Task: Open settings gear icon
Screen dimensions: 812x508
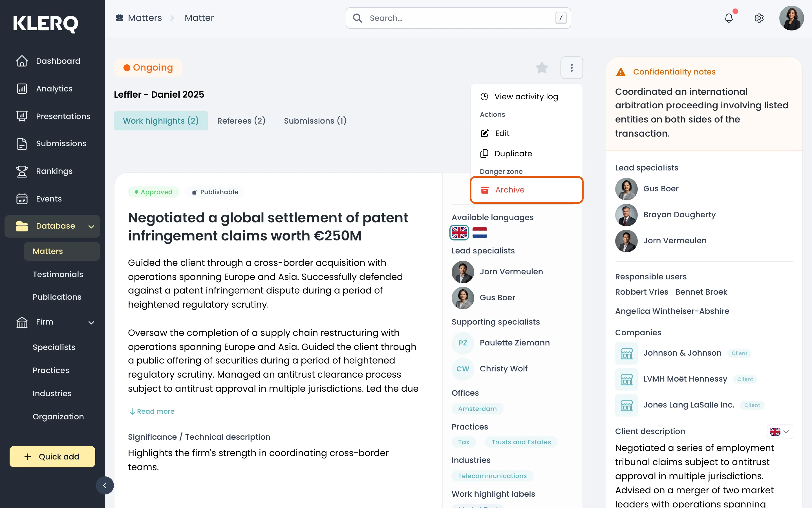Action: [x=759, y=18]
